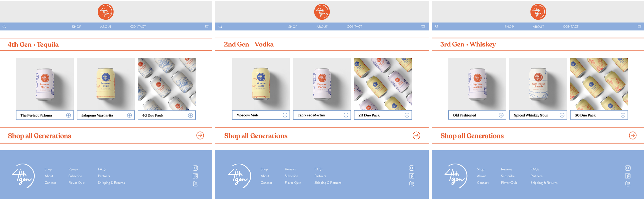Click Shop all Generations text on the Tequila page
The image size is (644, 200).
39,136
